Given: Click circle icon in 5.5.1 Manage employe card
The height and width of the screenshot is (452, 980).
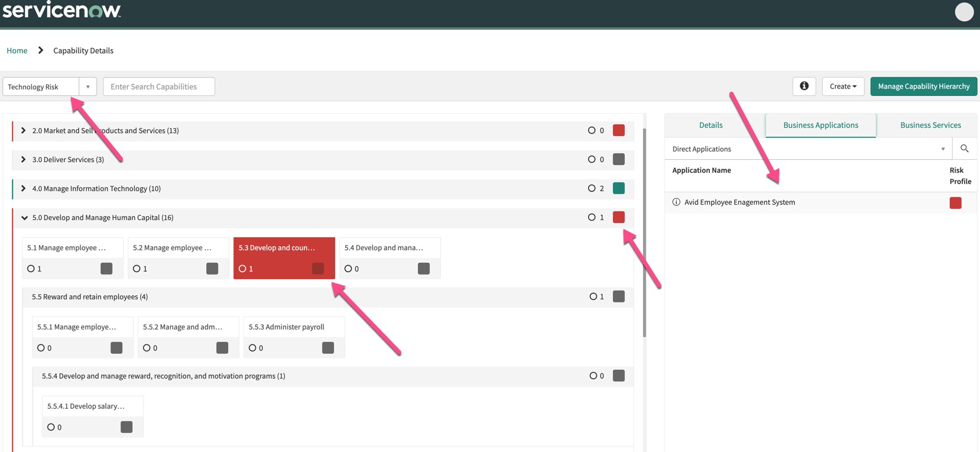Looking at the screenshot, I should 41,348.
